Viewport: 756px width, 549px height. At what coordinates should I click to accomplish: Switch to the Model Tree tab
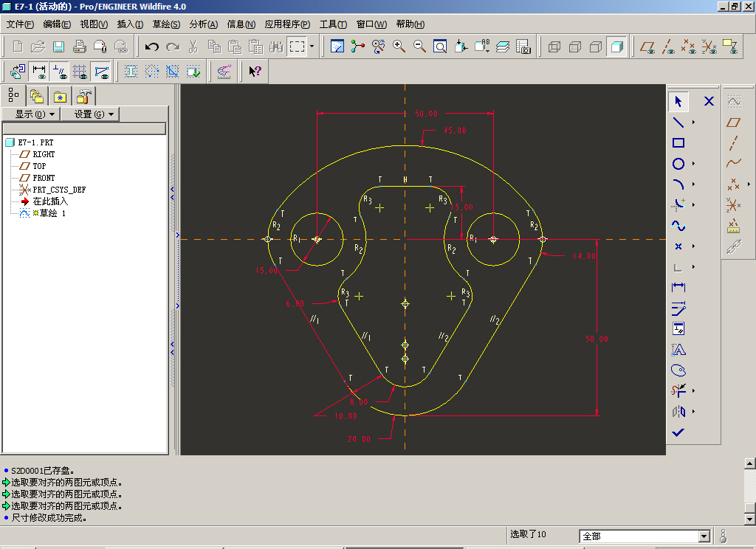13,95
